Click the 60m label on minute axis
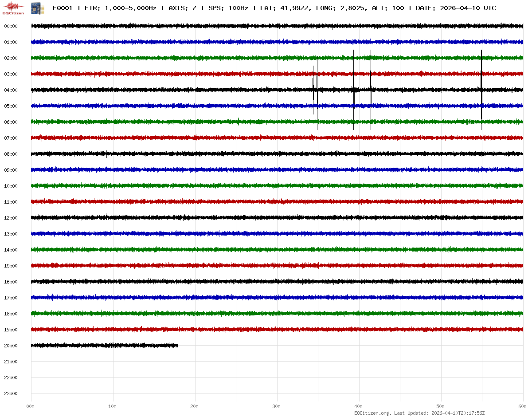The height and width of the screenshot is (417, 532). [523, 406]
